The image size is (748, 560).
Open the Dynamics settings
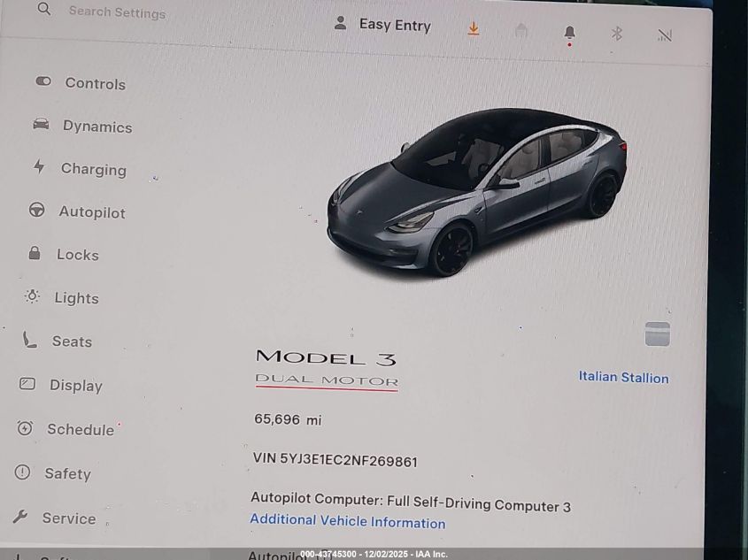(82, 126)
